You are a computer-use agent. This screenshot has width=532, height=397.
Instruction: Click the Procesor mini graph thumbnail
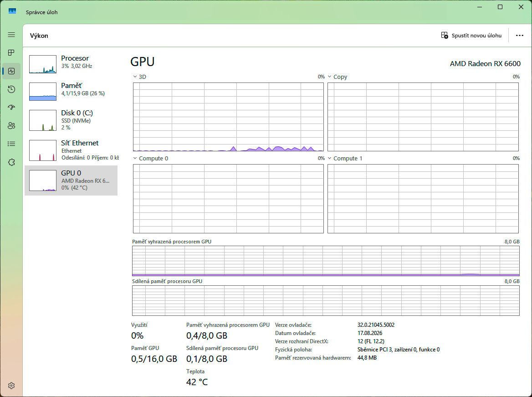[43, 64]
